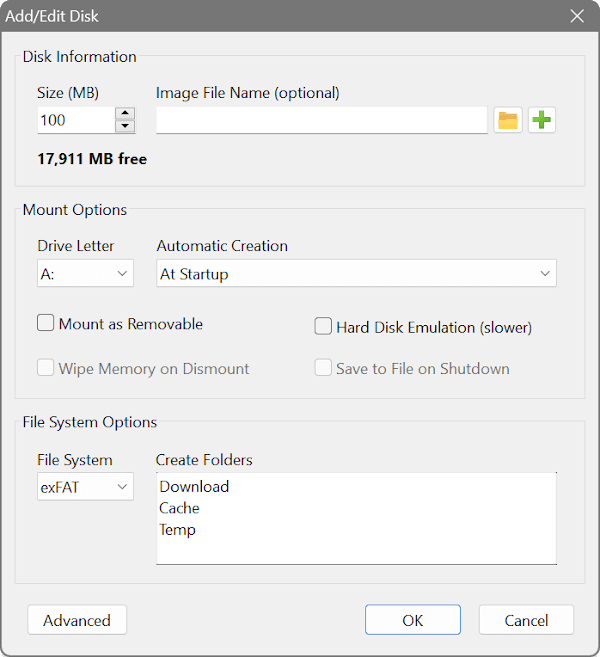
Task: Confirm settings with OK button
Action: (413, 620)
